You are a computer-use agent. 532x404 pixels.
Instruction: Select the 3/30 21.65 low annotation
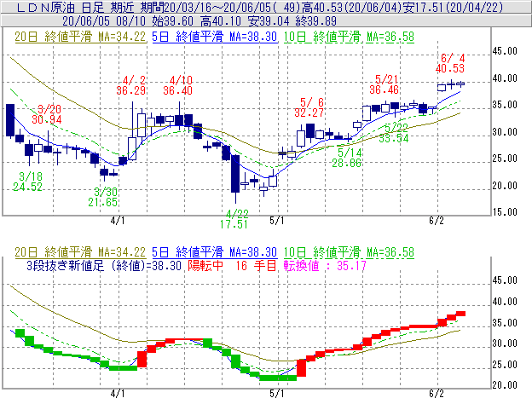point(103,197)
